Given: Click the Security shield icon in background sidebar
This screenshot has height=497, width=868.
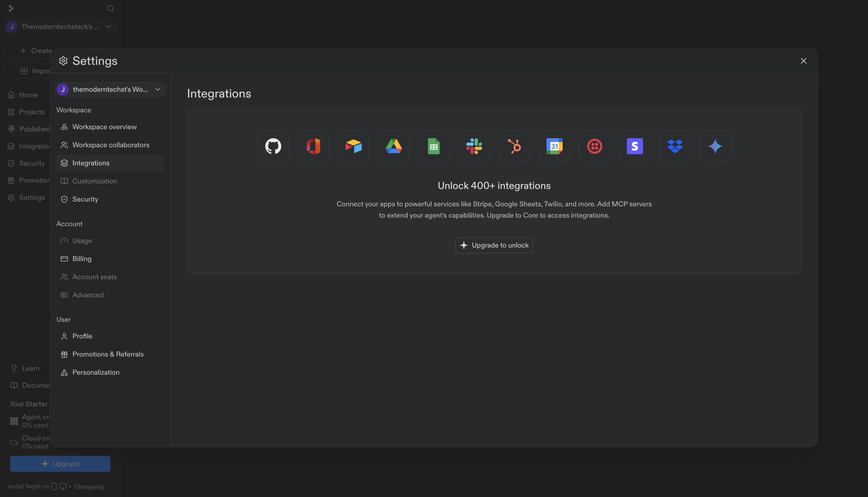Looking at the screenshot, I should pos(11,163).
